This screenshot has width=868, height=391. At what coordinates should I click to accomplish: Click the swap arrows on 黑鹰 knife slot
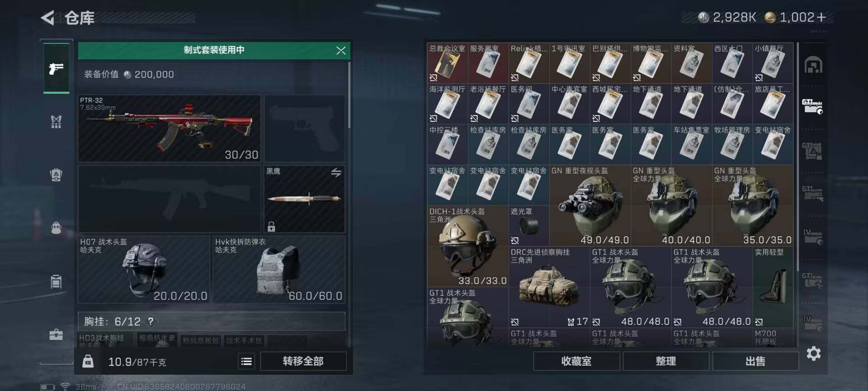point(336,172)
